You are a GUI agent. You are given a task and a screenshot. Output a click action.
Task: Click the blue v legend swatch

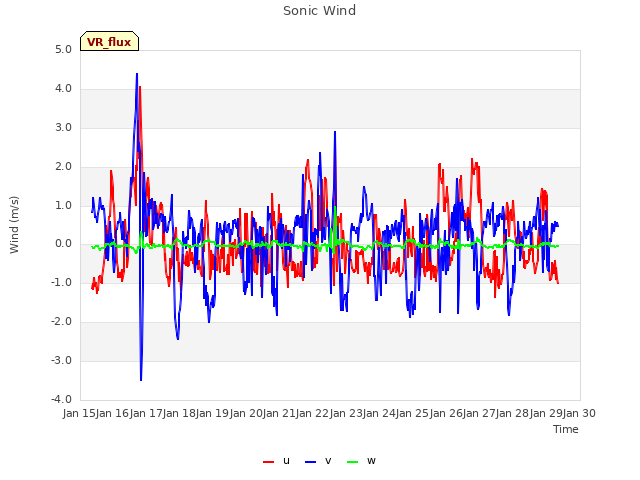pos(310,462)
